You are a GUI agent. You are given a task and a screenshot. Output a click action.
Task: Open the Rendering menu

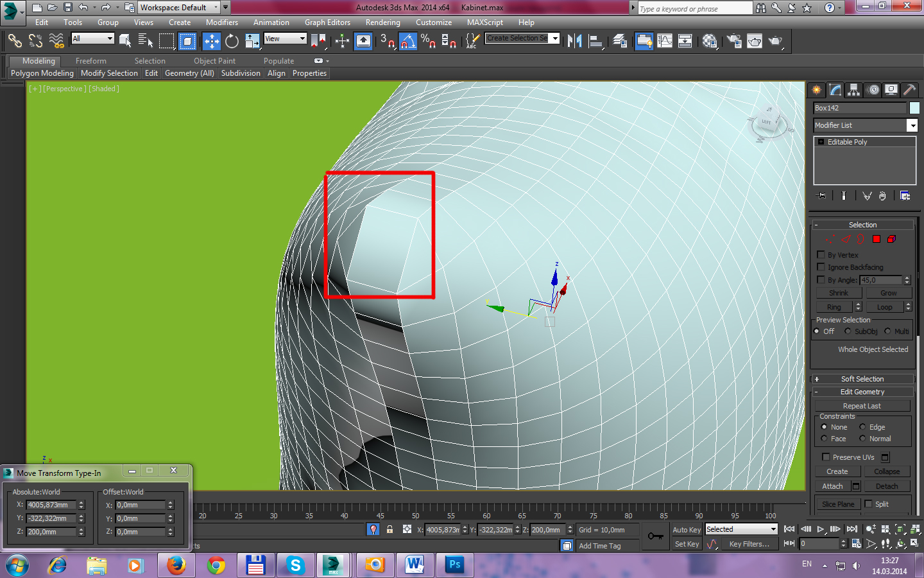coord(383,22)
